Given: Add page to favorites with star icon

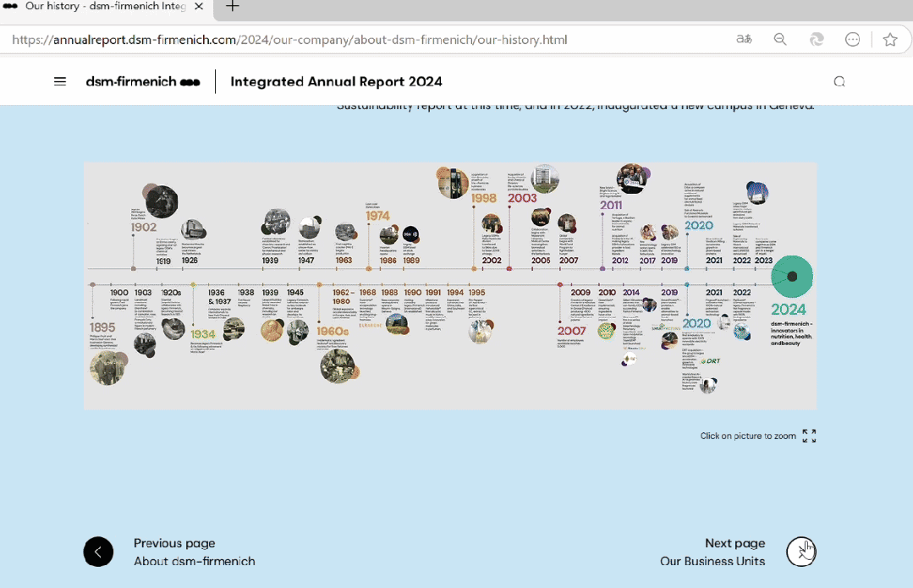Looking at the screenshot, I should point(889,40).
